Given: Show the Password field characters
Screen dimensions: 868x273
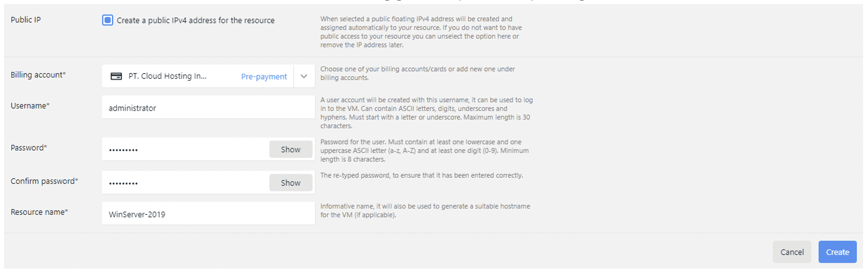Looking at the screenshot, I should point(290,149).
